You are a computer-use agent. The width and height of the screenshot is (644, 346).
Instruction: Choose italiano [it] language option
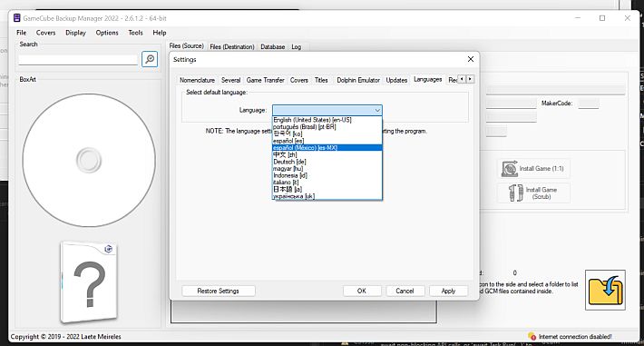tap(327, 183)
